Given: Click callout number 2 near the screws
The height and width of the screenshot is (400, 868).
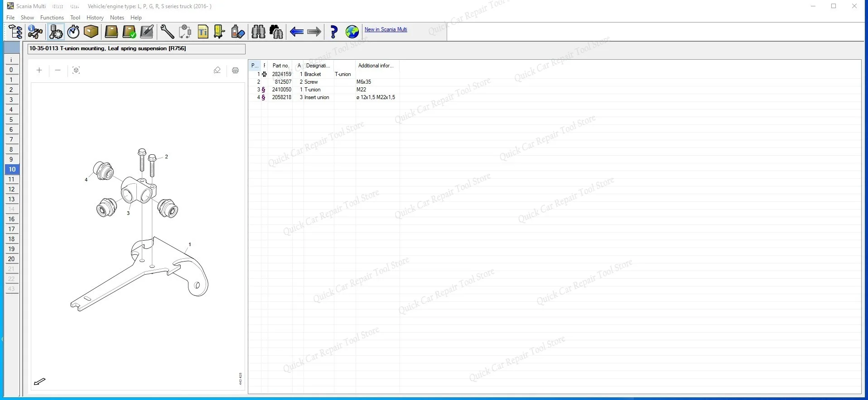Looking at the screenshot, I should click(166, 157).
